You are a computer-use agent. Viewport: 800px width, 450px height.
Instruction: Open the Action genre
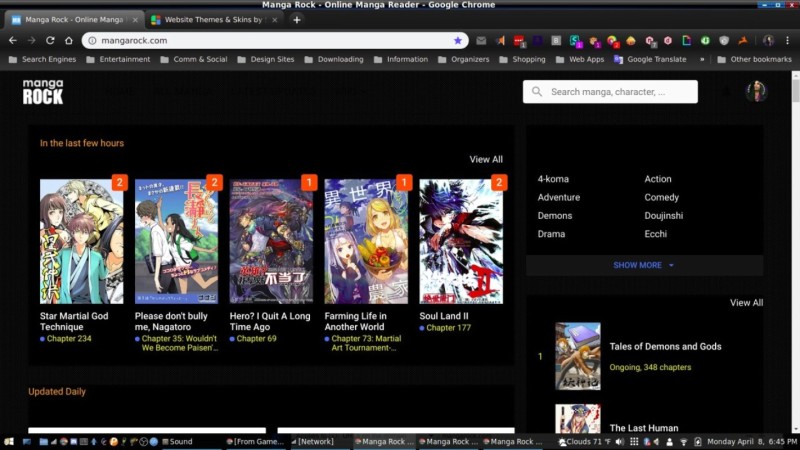coord(658,179)
